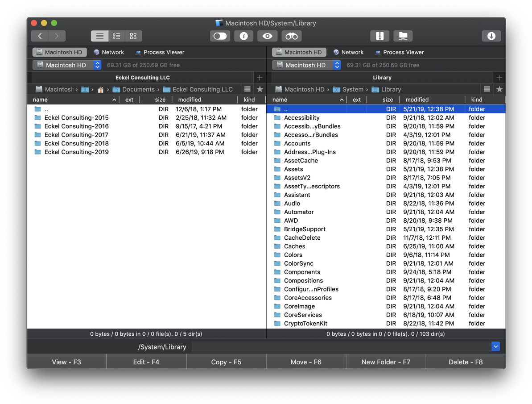This screenshot has width=532, height=404.
Task: Select Eckel Consulting-2015 folder
Action: pyautogui.click(x=147, y=117)
